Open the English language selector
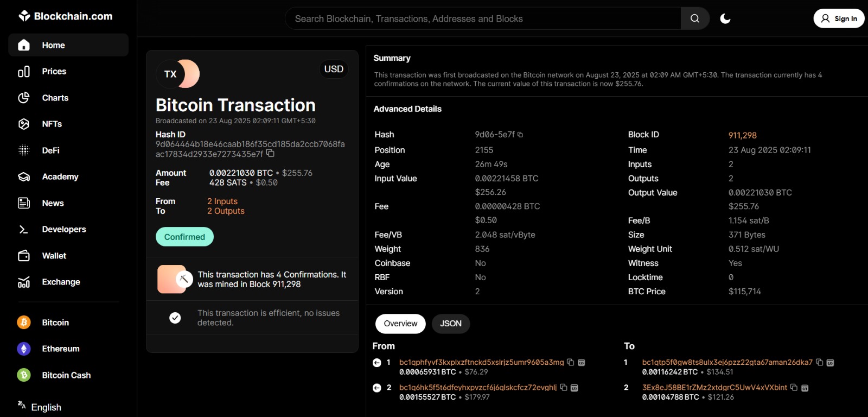Image resolution: width=868 pixels, height=417 pixels. coord(40,407)
